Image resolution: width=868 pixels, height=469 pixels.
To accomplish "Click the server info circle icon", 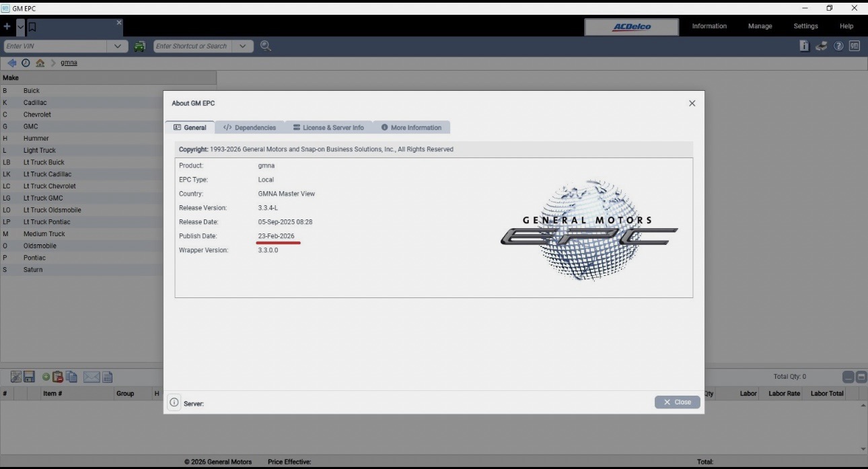I will [x=174, y=402].
